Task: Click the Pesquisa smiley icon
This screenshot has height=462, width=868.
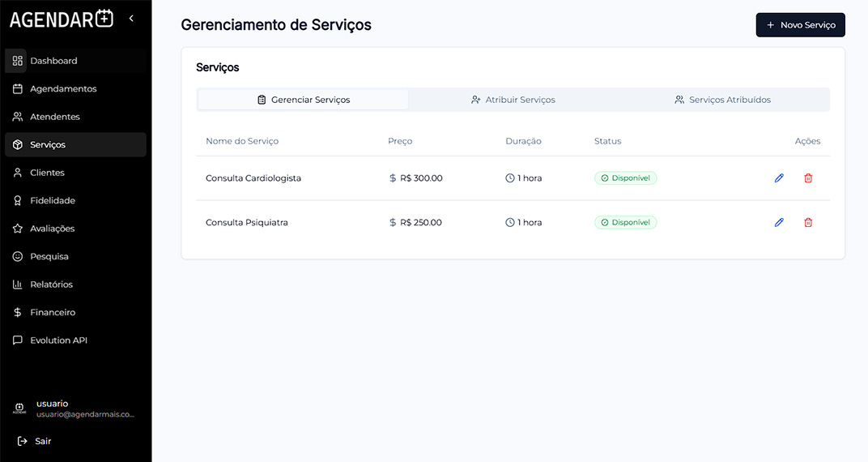Action: [x=18, y=256]
